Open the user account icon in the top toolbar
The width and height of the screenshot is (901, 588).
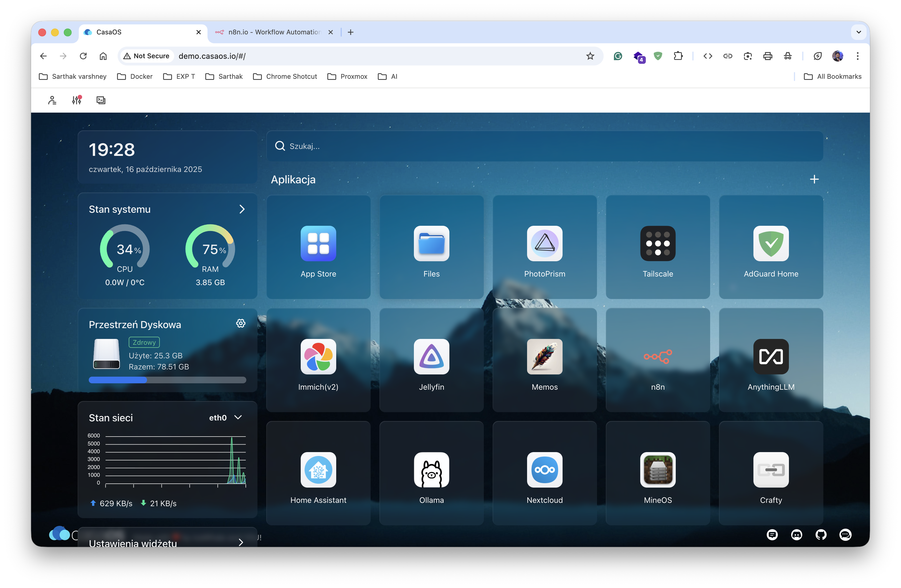coord(52,100)
